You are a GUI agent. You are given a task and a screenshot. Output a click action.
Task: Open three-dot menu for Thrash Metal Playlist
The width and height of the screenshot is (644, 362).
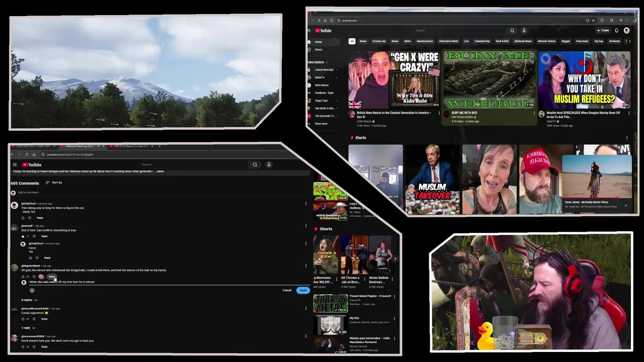point(394,296)
